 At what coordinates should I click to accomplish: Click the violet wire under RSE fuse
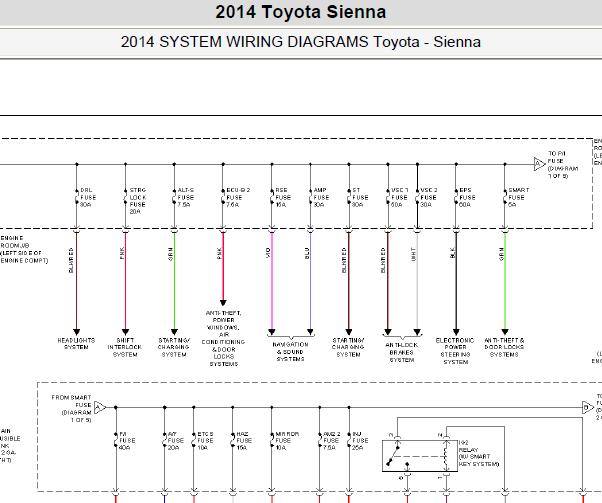(272, 280)
